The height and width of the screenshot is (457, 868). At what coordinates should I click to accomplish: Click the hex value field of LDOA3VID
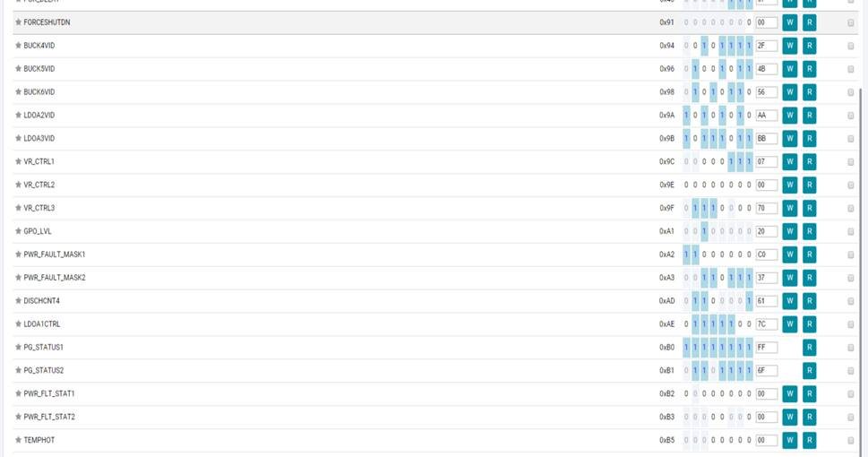(766, 139)
